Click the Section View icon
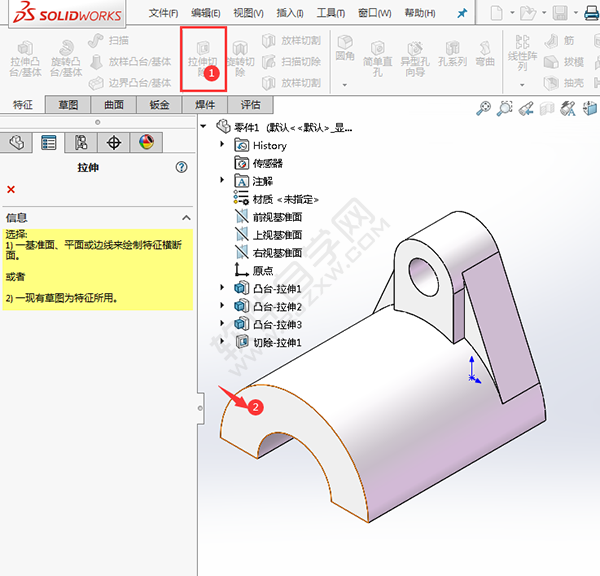Screen dimensions: 600x576 coord(547,109)
